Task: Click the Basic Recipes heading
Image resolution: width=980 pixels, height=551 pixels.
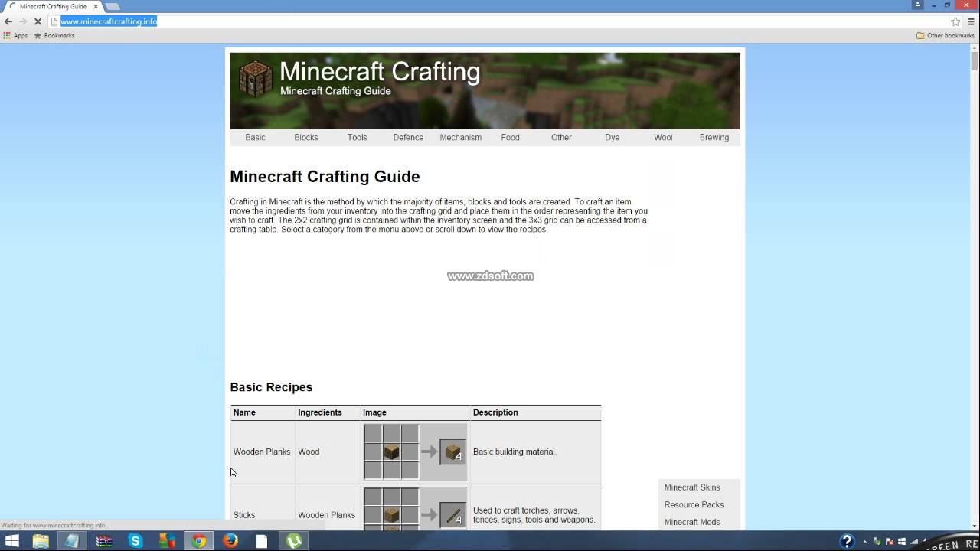Action: tap(271, 387)
